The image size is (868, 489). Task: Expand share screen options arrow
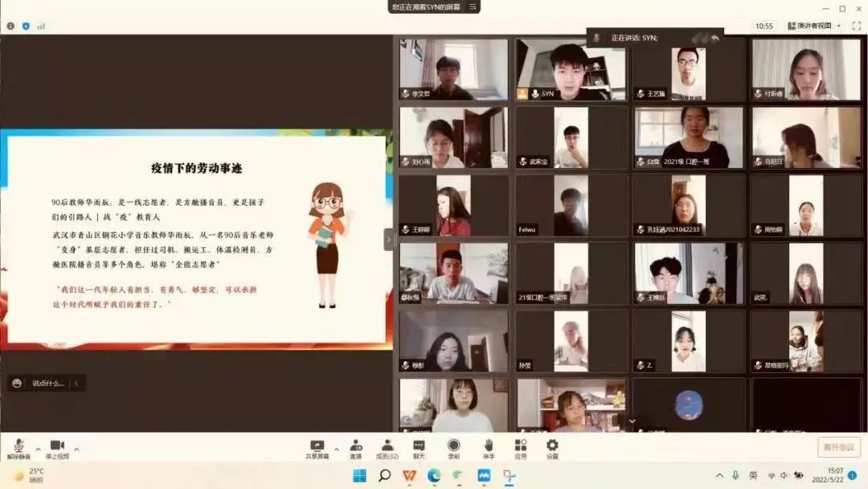336,449
